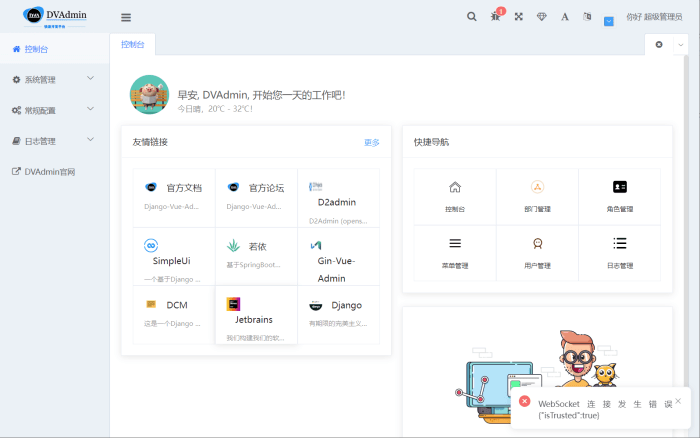
Task: Open the Gin-Vue-Admin link card
Action: coord(338,256)
